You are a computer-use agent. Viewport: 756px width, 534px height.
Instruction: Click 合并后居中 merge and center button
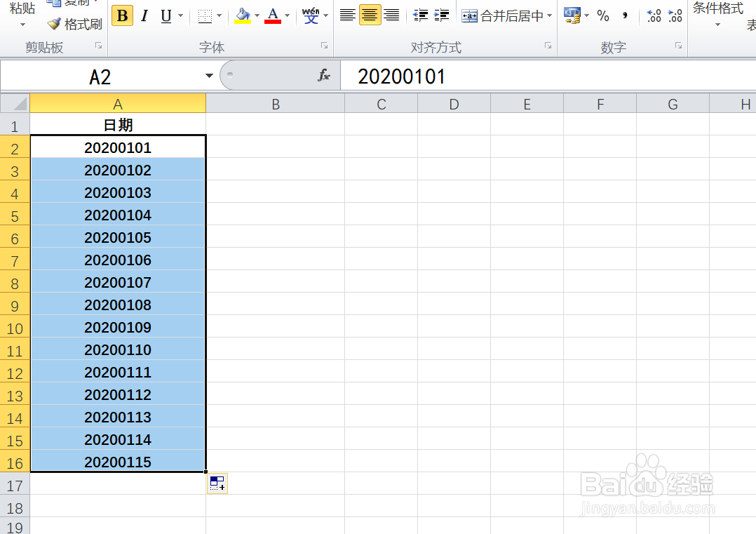tap(502, 15)
